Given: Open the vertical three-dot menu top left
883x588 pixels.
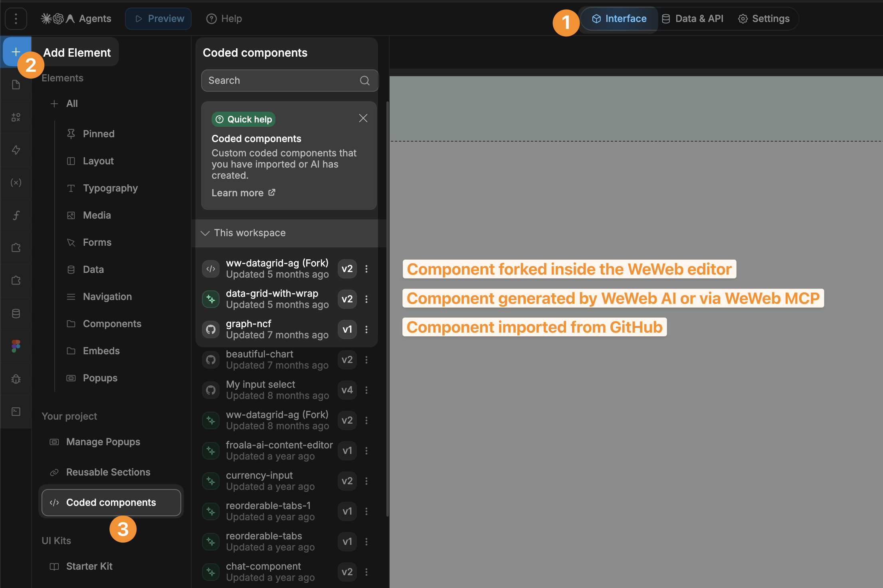Looking at the screenshot, I should coord(16,19).
